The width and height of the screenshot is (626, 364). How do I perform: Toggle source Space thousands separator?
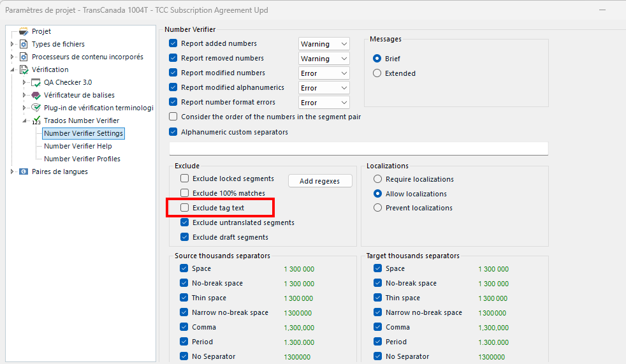point(184,268)
